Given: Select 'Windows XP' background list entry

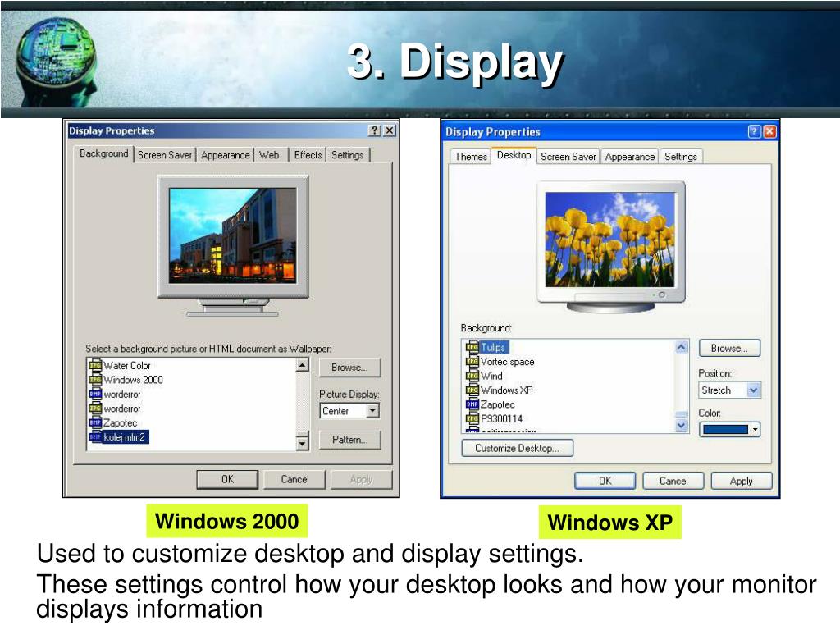Looking at the screenshot, I should (x=507, y=390).
